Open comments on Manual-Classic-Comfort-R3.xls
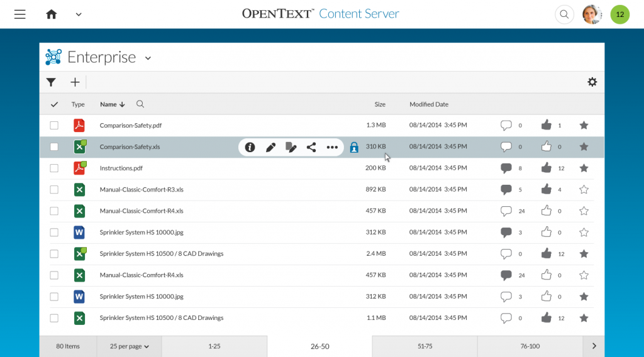 [506, 190]
